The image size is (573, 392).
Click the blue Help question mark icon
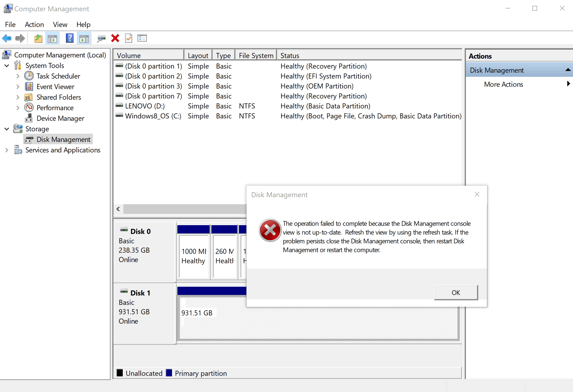[69, 38]
